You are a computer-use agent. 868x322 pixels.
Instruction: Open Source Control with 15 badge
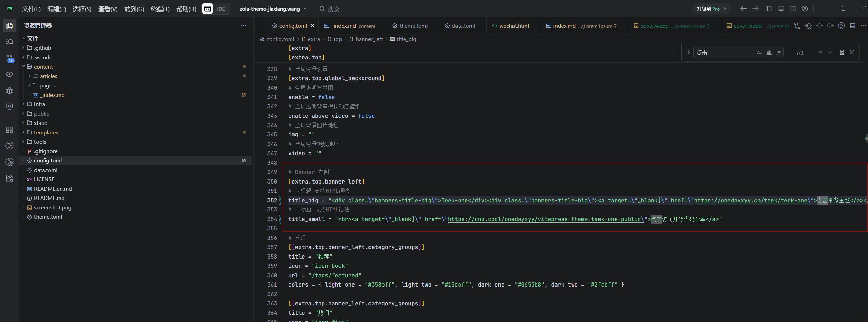pyautogui.click(x=10, y=58)
